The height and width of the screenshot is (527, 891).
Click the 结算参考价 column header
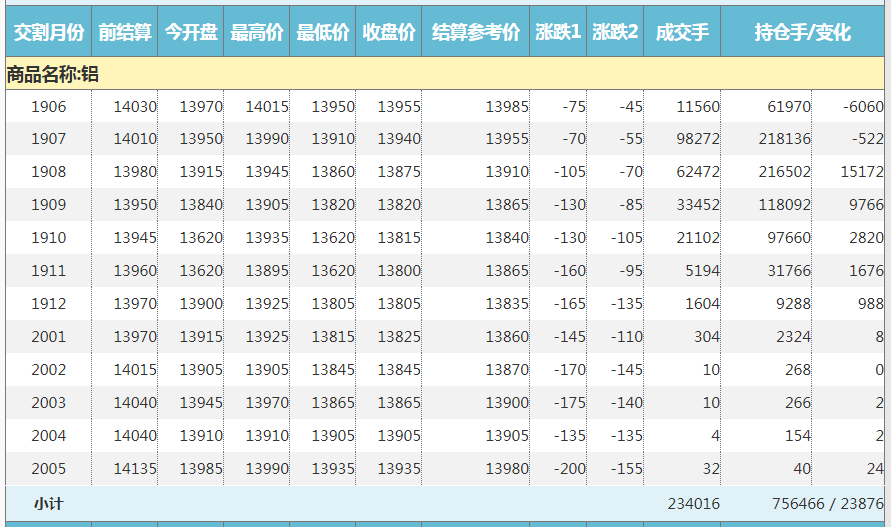[476, 33]
